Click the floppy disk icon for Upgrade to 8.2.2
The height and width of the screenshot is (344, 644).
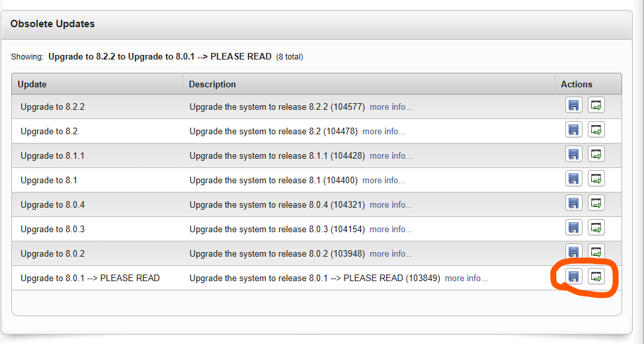(x=574, y=106)
